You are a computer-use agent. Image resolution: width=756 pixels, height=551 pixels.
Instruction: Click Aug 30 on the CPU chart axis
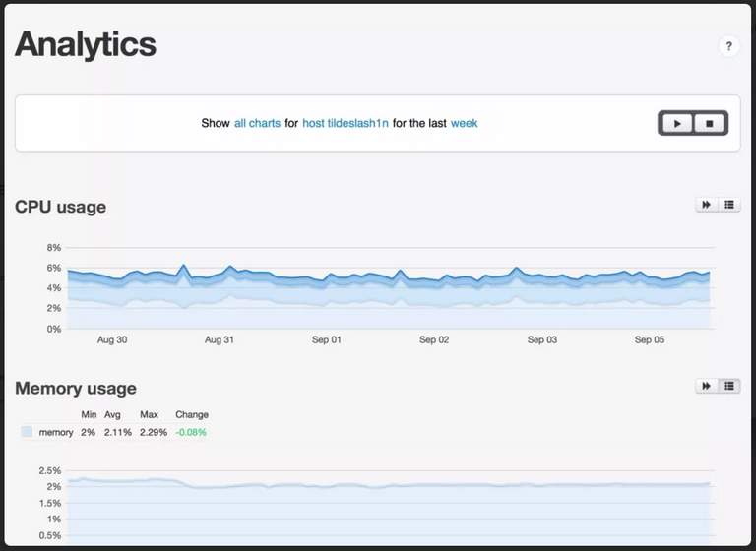(112, 339)
